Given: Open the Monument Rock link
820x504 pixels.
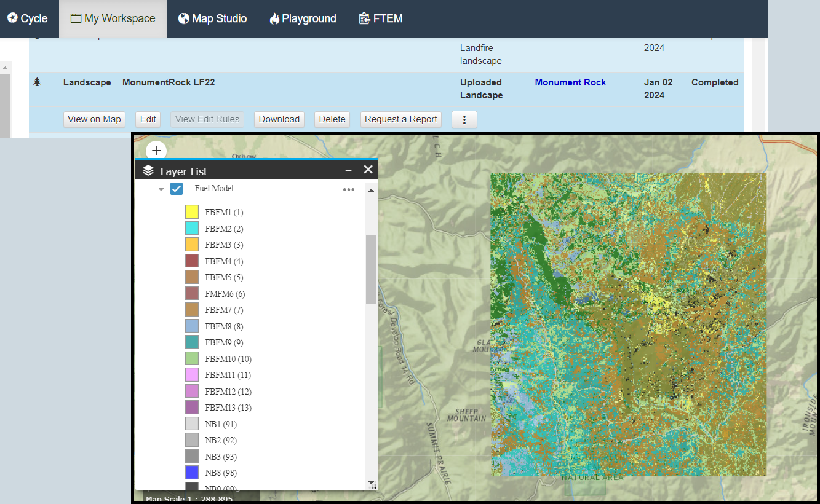Looking at the screenshot, I should point(570,82).
